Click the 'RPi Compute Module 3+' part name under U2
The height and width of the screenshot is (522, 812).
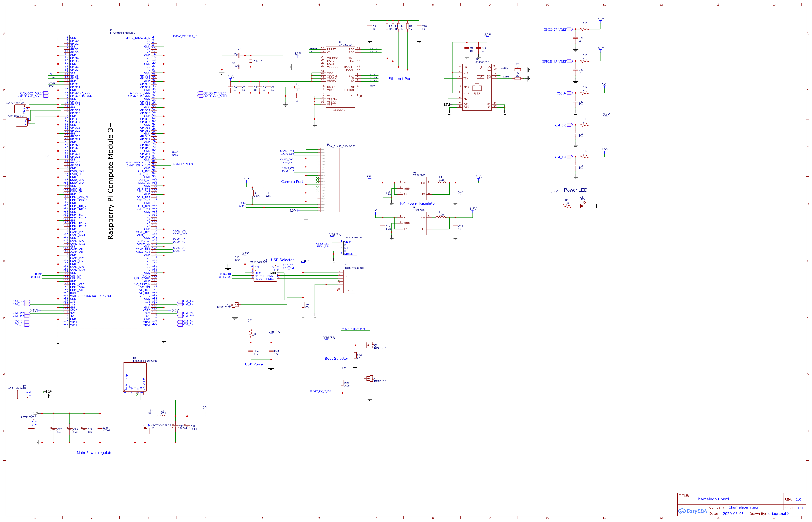[x=122, y=33]
